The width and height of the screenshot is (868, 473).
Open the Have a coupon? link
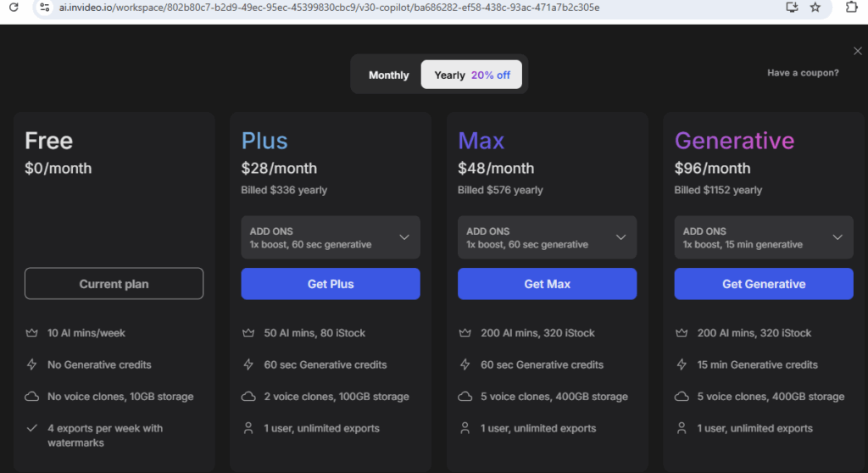[803, 73]
